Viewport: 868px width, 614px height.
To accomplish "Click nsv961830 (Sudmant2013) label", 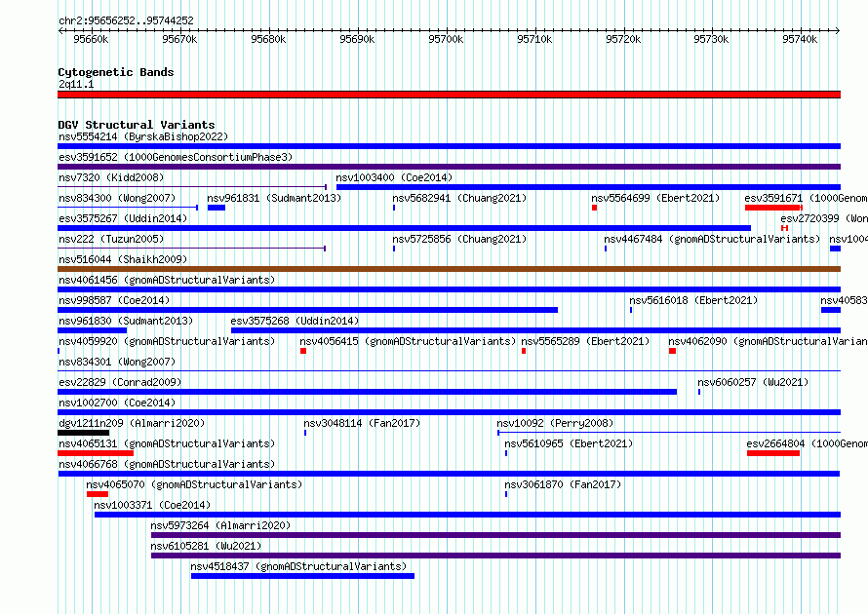I will click(x=126, y=321).
